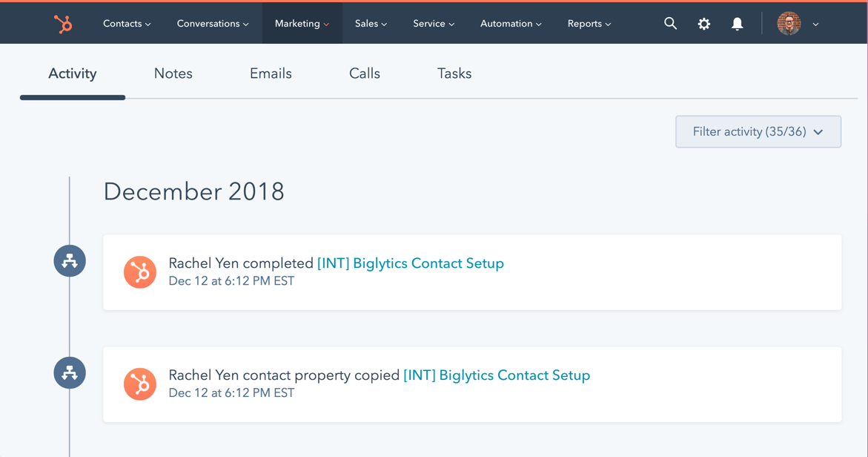
Task: Click workflow timeline icon beside completed event
Action: point(70,261)
